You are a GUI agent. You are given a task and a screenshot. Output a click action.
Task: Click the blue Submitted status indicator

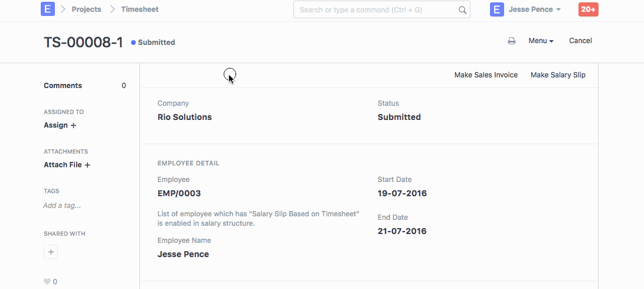(153, 43)
